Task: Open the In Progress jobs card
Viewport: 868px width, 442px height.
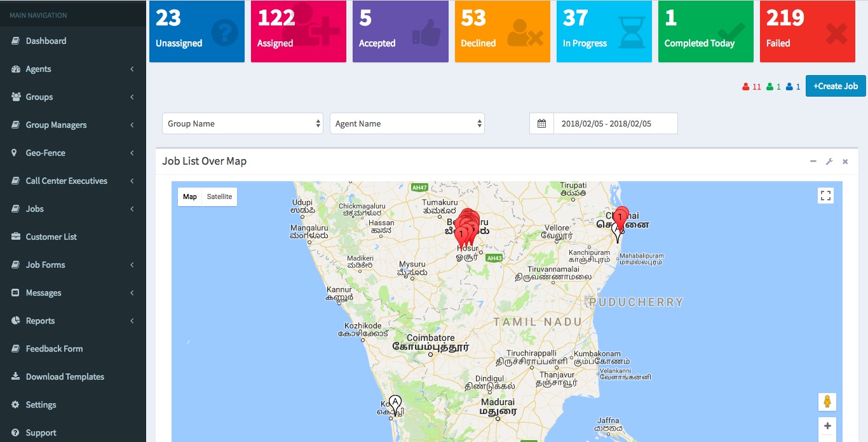Action: [604, 31]
